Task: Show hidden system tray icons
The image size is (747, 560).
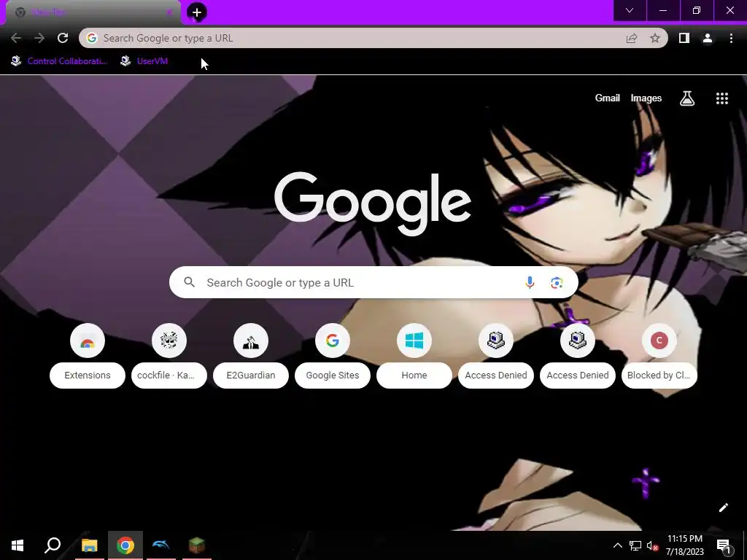Action: [617, 545]
